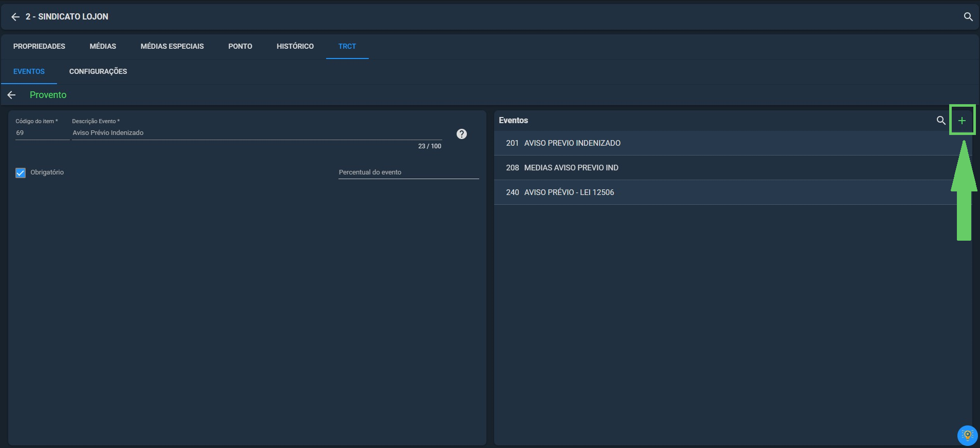Click the 23 / 100 character counter
This screenshot has height=448, width=980.
pos(429,146)
